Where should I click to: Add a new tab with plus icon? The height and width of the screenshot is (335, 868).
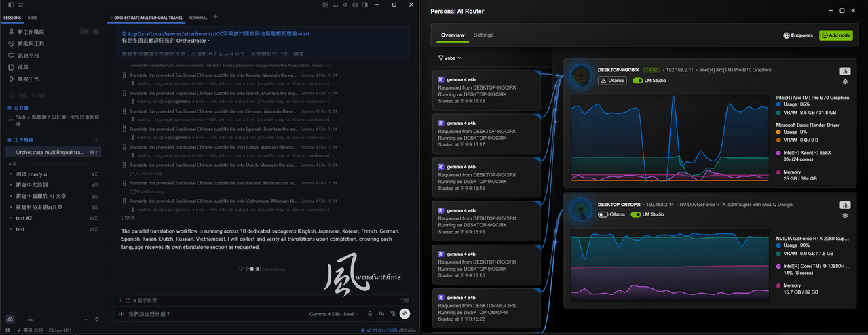pyautogui.click(x=216, y=17)
